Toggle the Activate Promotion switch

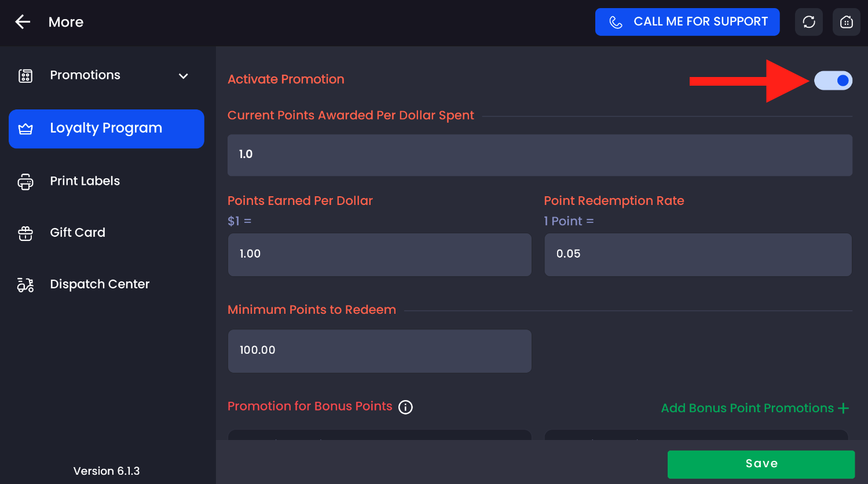833,80
